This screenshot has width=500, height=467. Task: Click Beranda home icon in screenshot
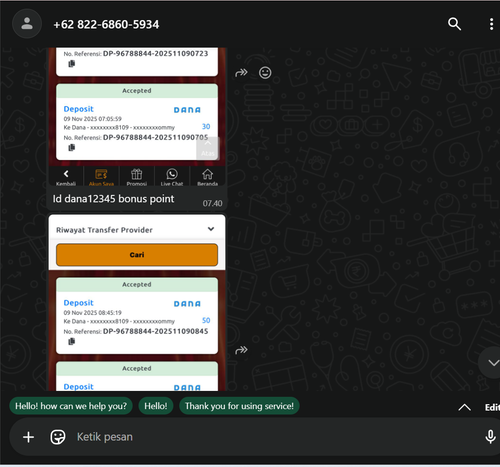click(x=207, y=176)
